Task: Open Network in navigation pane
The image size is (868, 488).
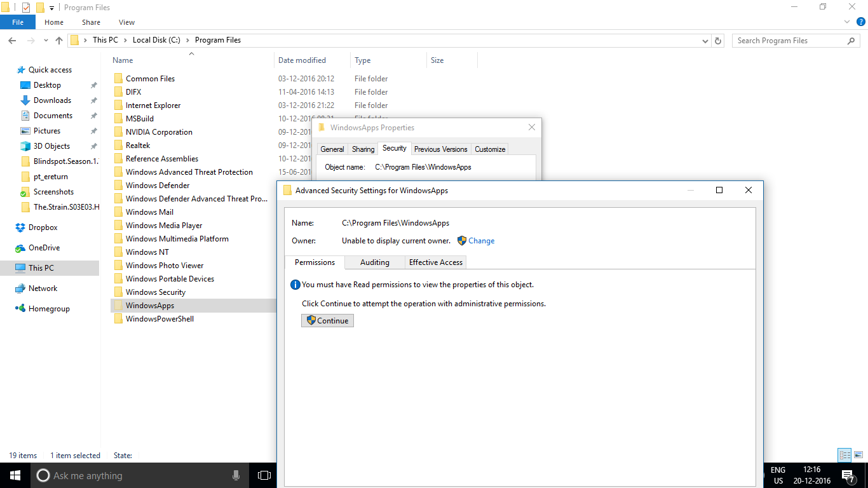Action: tap(43, 288)
